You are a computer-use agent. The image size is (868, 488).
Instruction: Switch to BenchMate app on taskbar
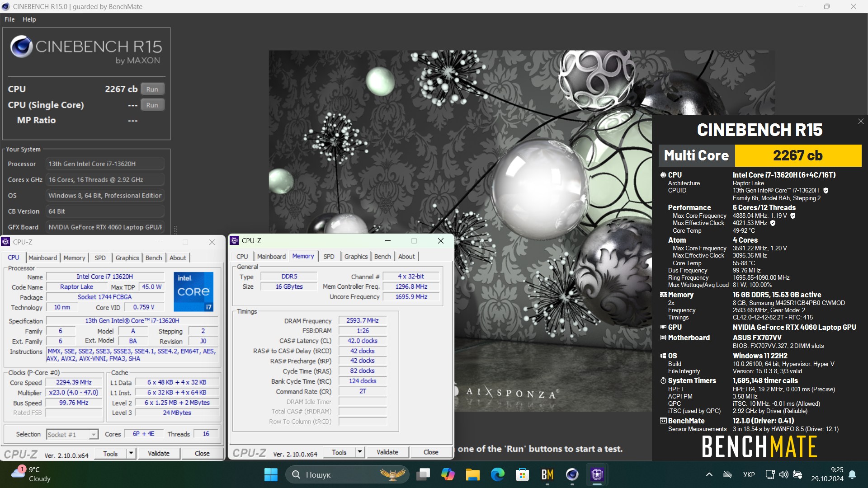click(x=547, y=474)
